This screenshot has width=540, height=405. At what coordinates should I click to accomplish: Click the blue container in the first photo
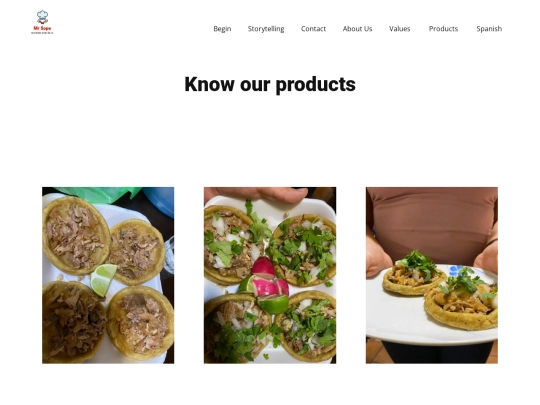tap(159, 201)
